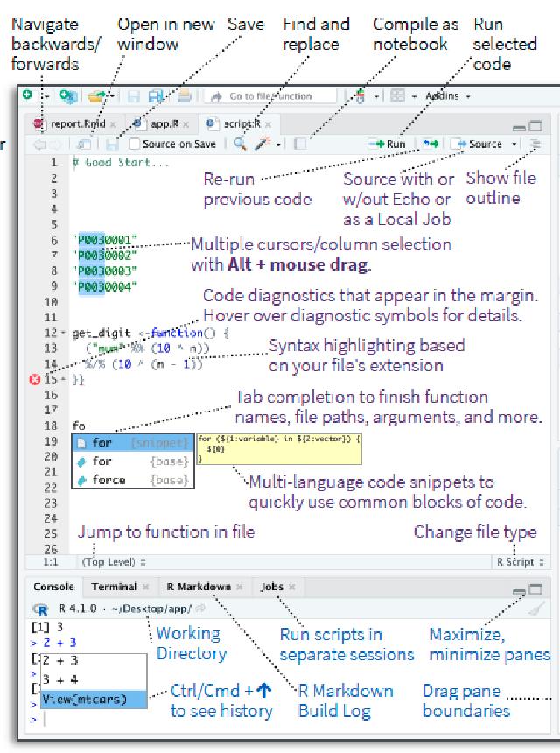Navigate back with the editor left arrow
The image size is (560, 753).
coord(39,144)
